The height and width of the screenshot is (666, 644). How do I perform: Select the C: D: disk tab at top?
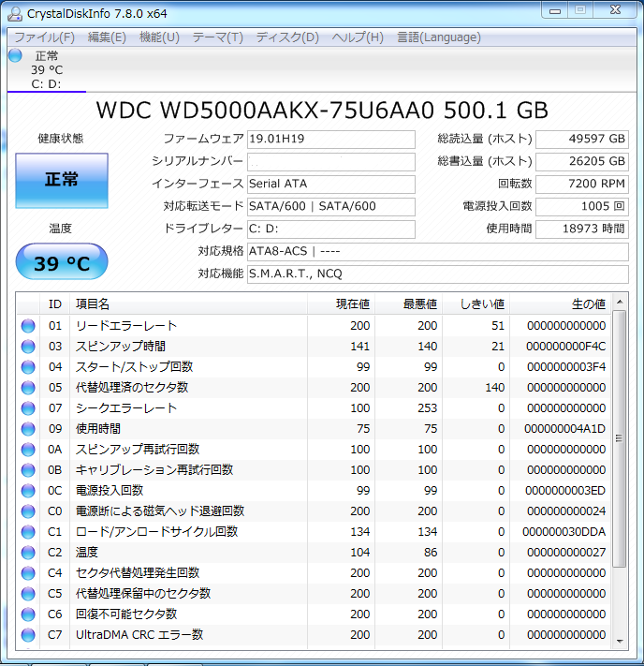(x=47, y=69)
